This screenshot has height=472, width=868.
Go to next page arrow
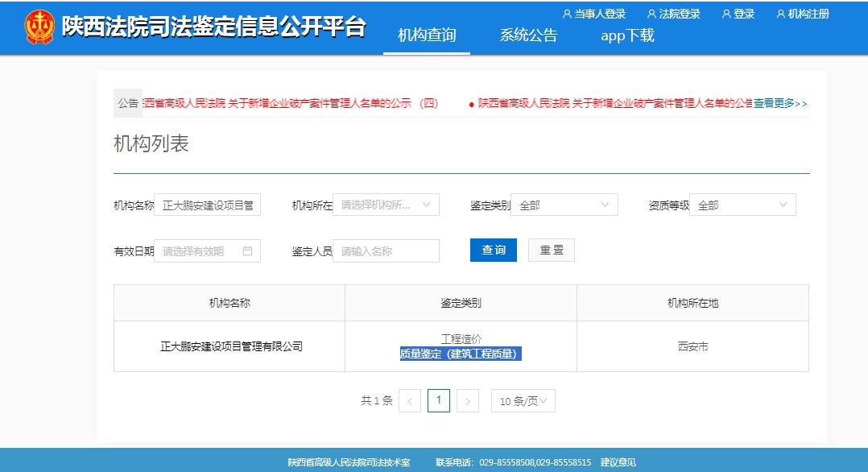coord(468,401)
